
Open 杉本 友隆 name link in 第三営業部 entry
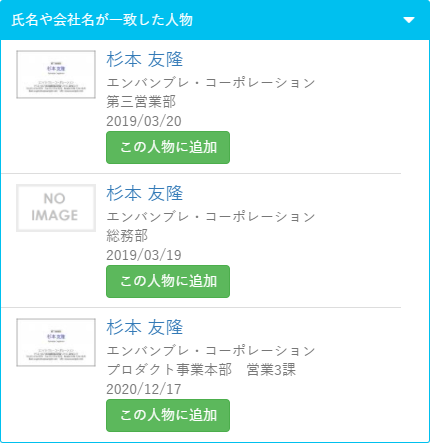click(x=145, y=60)
